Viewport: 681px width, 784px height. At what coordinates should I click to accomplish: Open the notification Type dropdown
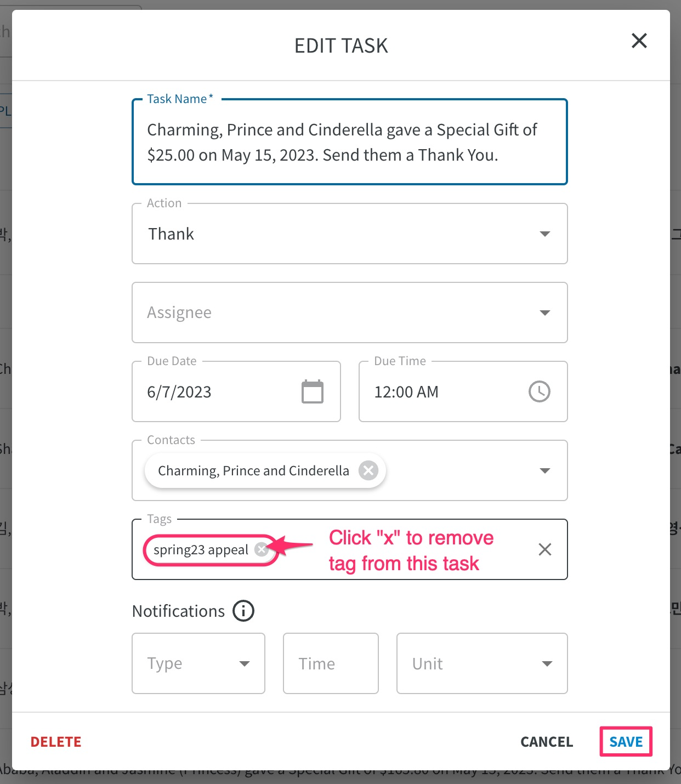pyautogui.click(x=198, y=663)
